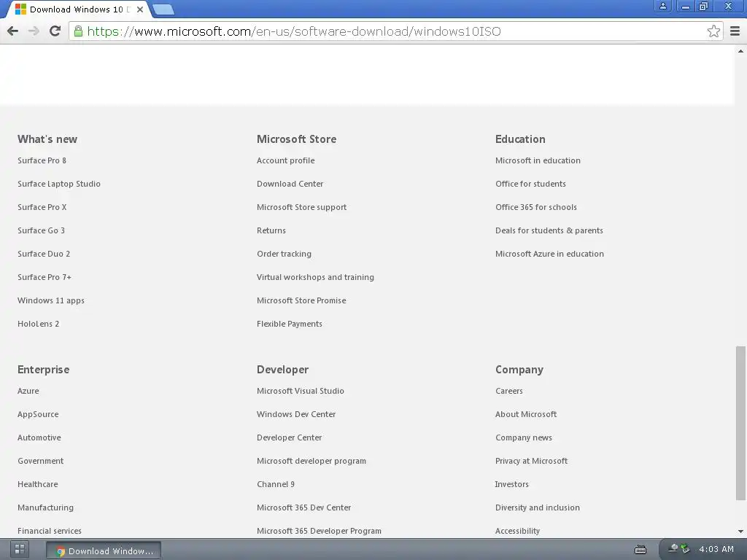The width and height of the screenshot is (747, 560).
Task: Open Virtual workshops and training link
Action: (315, 277)
